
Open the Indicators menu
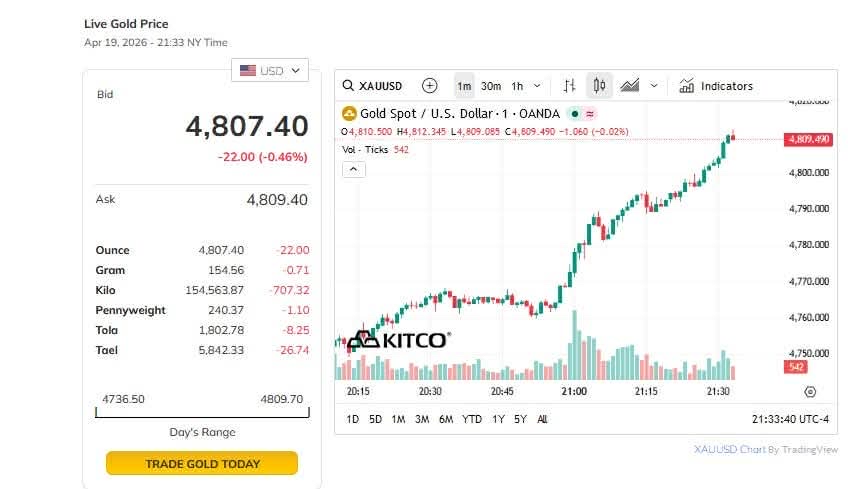pyautogui.click(x=716, y=86)
